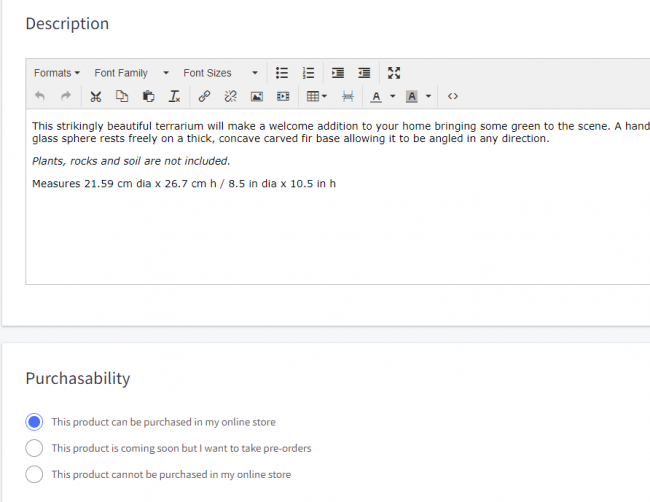Viewport: 650px width, 502px height.
Task: Open source code view
Action: point(453,97)
